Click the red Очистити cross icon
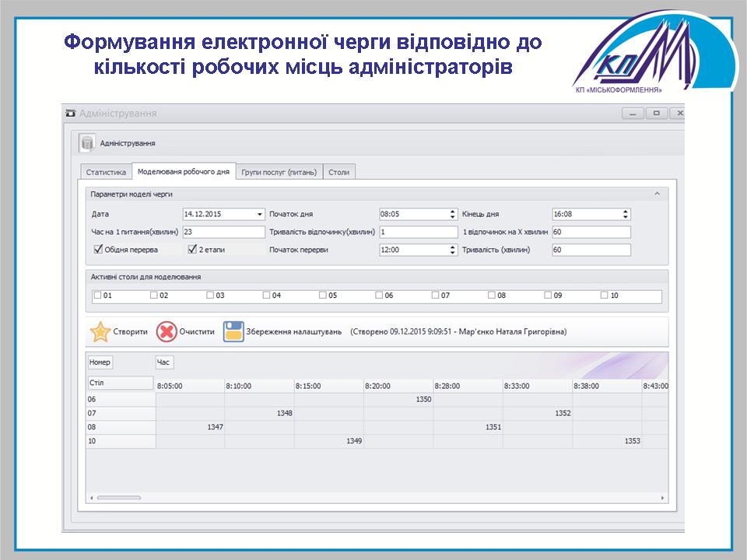This screenshot has height=560, width=747. [x=167, y=331]
